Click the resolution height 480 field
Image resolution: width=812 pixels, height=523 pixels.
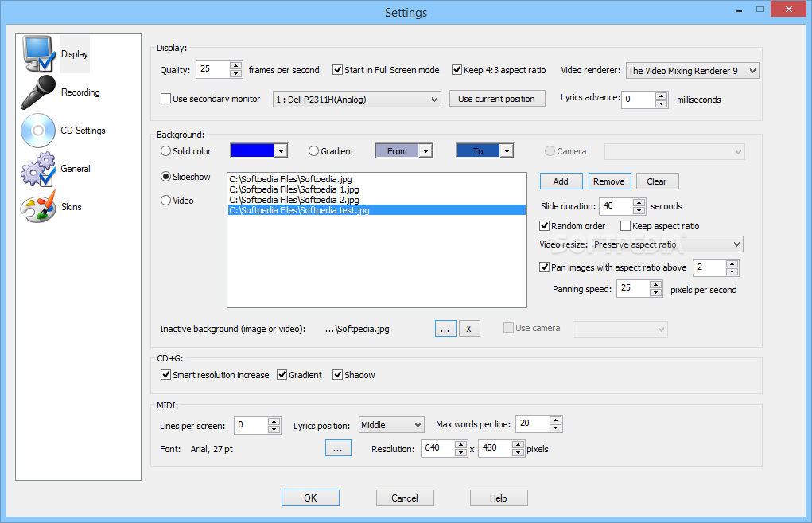tap(495, 448)
